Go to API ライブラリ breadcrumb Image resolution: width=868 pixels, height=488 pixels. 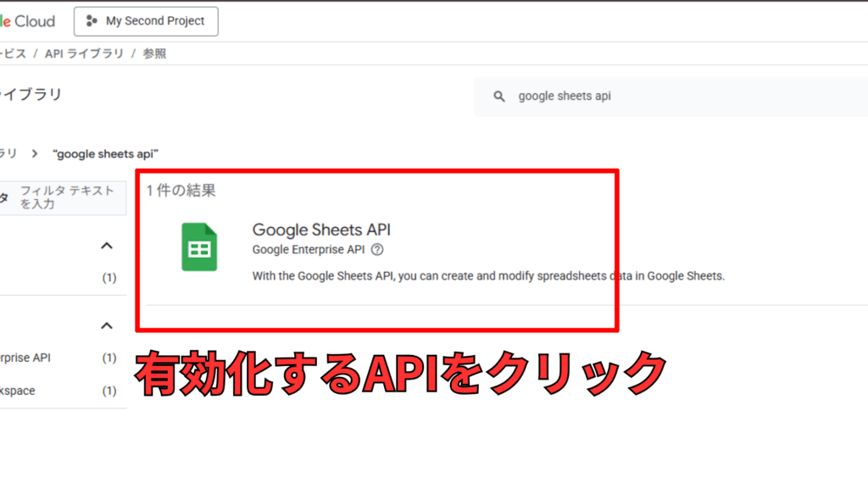84,53
